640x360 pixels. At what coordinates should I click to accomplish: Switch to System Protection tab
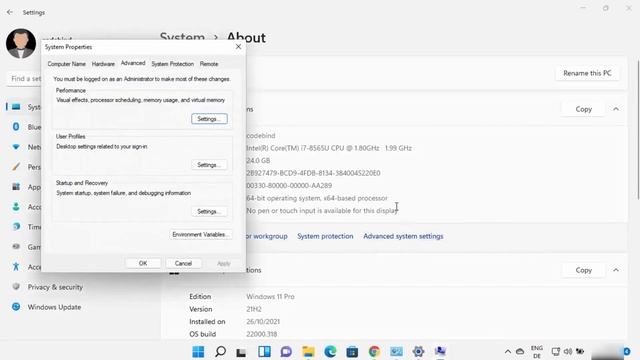173,64
